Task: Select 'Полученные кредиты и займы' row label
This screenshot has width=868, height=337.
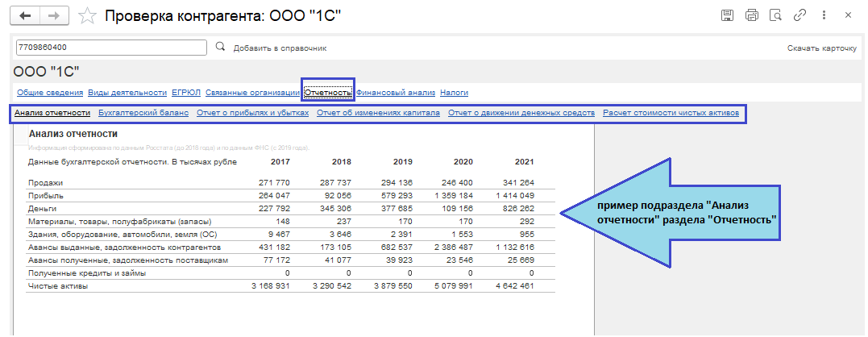Action: tap(87, 273)
